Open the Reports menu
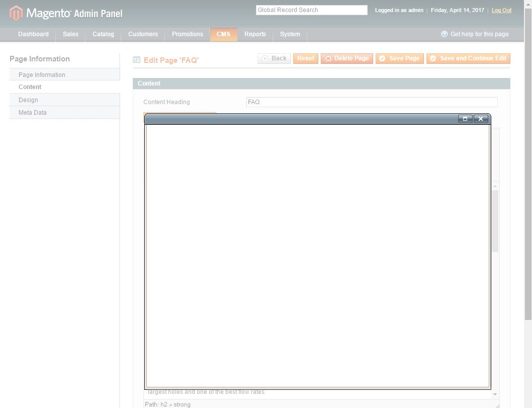Screen dimensions: 532x408 click(x=255, y=34)
